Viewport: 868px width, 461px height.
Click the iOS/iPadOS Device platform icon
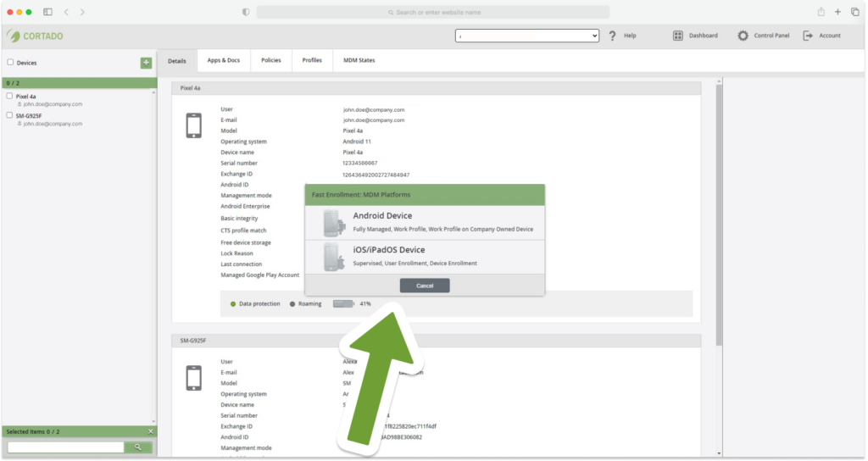[334, 257]
